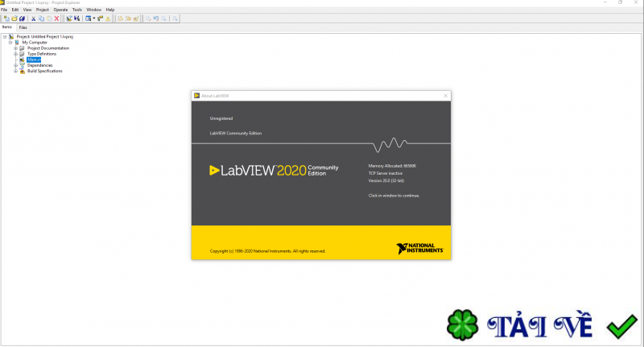The image size is (644, 347).
Task: Open the dropdown arrow beside the blue window icon
Action: pos(94,19)
